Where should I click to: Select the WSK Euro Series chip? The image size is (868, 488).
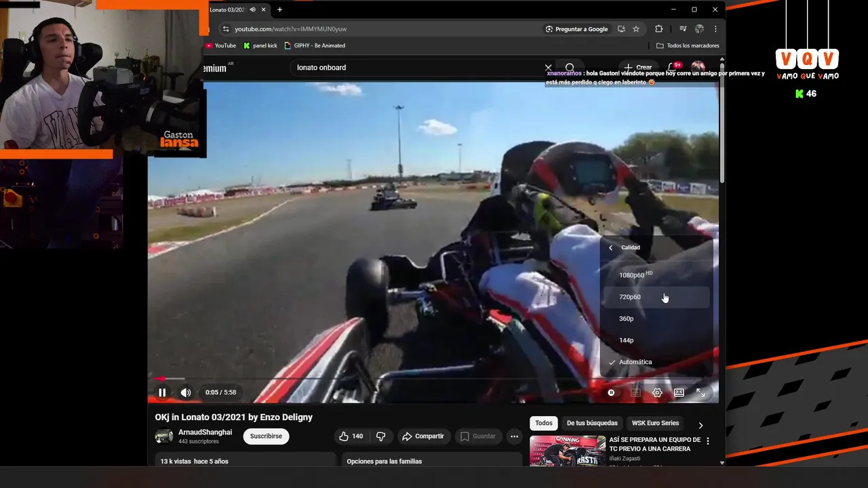pyautogui.click(x=655, y=423)
